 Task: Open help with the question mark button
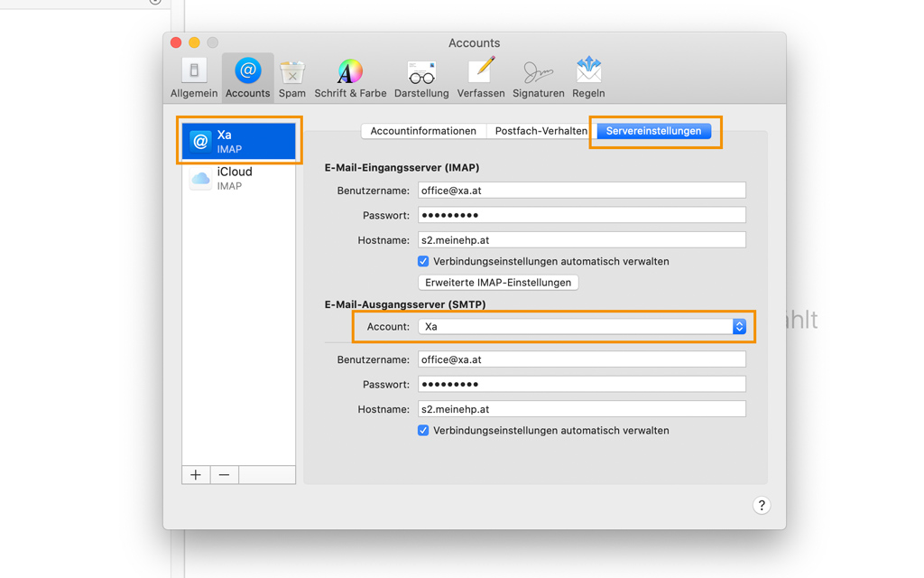(x=762, y=506)
